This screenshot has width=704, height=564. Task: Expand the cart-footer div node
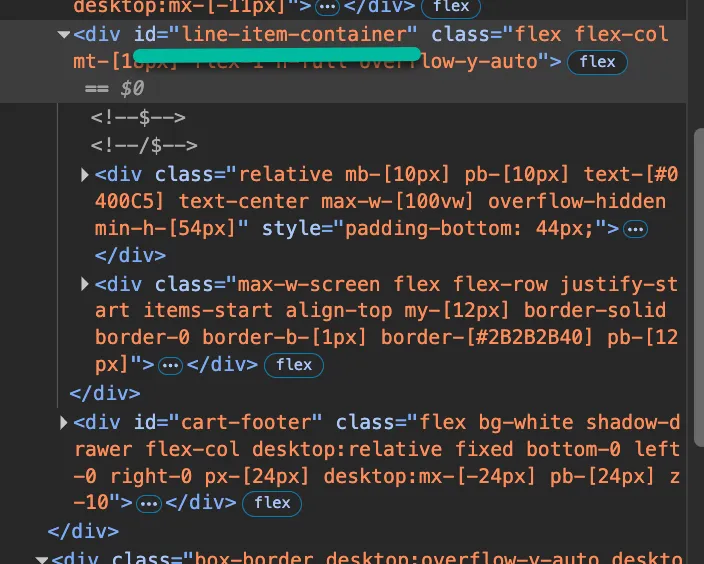pos(65,423)
